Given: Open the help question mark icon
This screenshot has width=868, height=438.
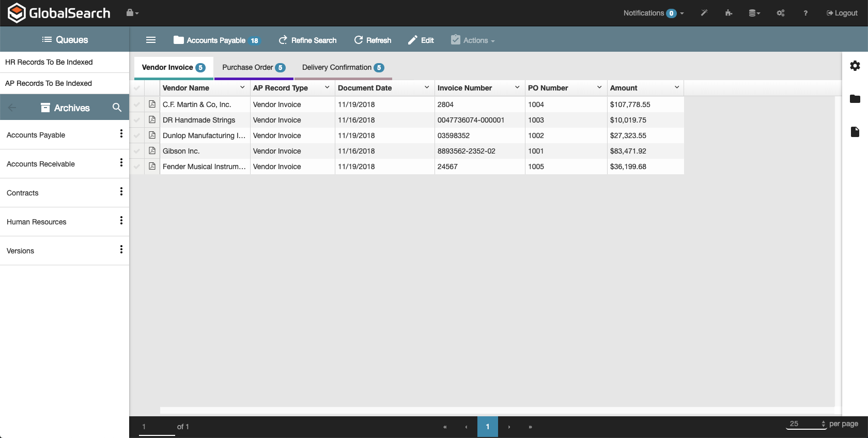Looking at the screenshot, I should pos(805,13).
